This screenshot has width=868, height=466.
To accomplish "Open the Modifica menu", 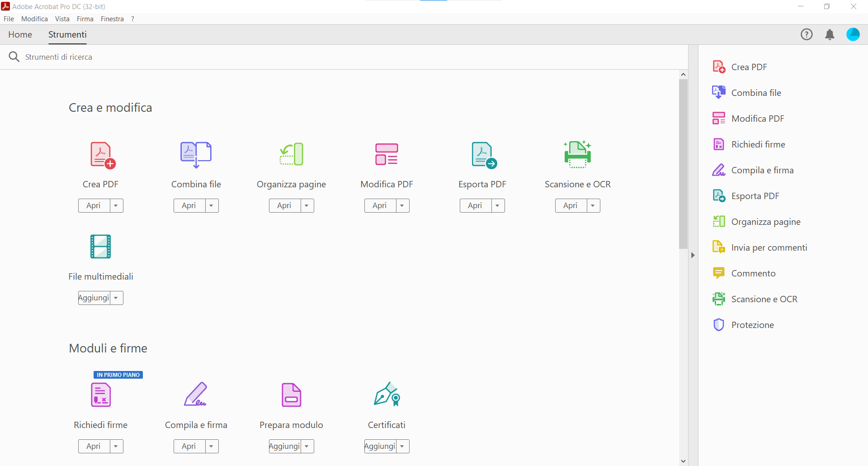I will tap(34, 19).
